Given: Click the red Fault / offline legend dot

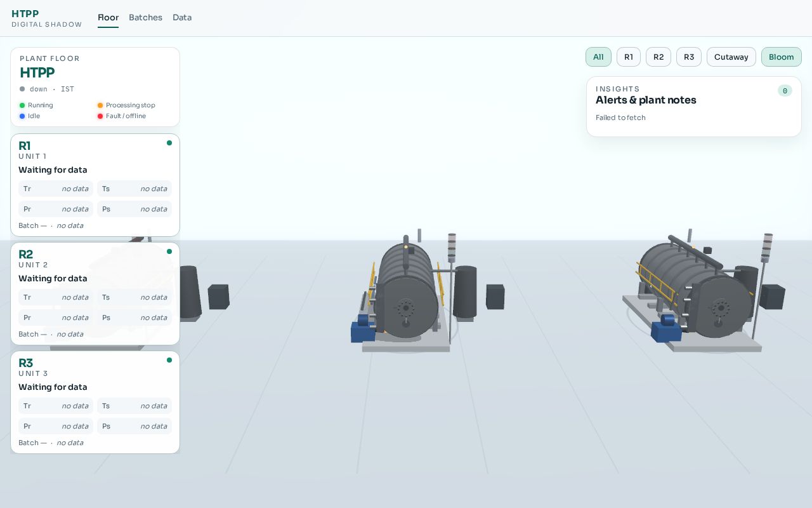Looking at the screenshot, I should [100, 116].
